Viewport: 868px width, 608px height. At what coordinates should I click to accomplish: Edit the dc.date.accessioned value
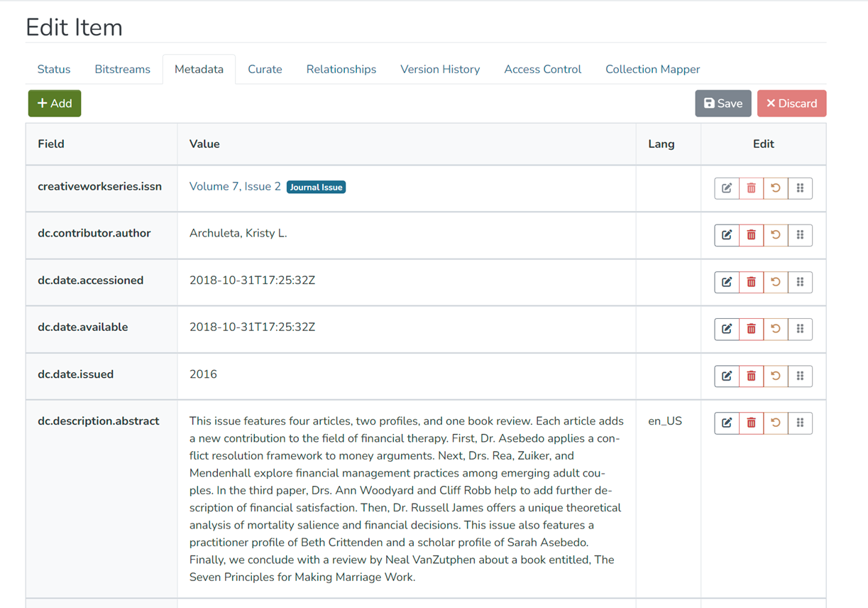(x=726, y=281)
